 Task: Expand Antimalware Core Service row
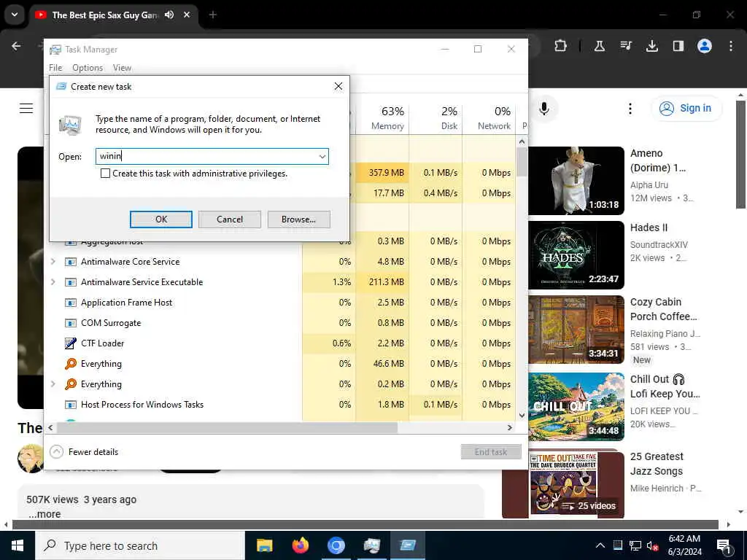pyautogui.click(x=53, y=262)
